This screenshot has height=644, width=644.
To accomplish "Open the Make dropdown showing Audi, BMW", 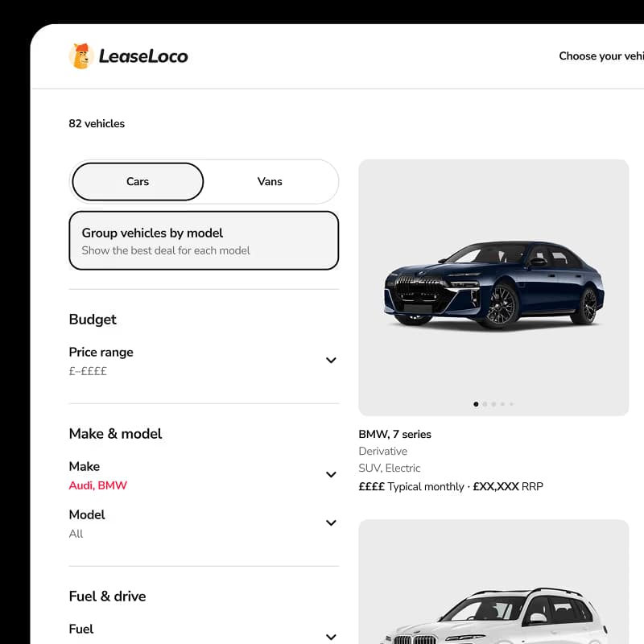I will pos(204,475).
